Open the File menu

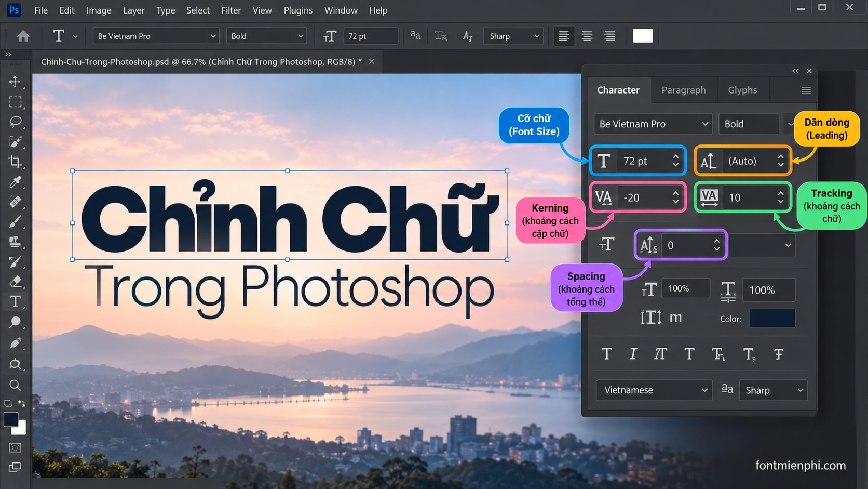pos(40,10)
